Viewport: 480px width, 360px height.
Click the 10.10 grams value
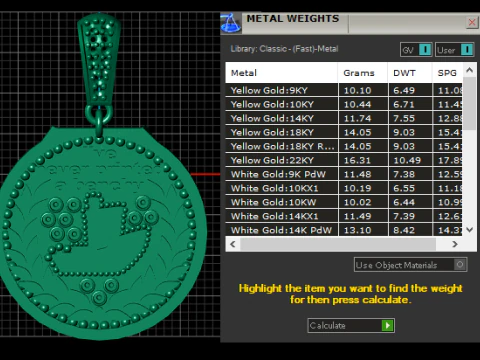(x=357, y=90)
